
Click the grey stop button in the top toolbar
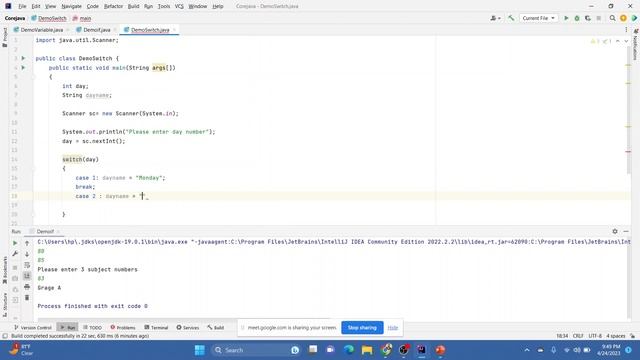[x=598, y=18]
